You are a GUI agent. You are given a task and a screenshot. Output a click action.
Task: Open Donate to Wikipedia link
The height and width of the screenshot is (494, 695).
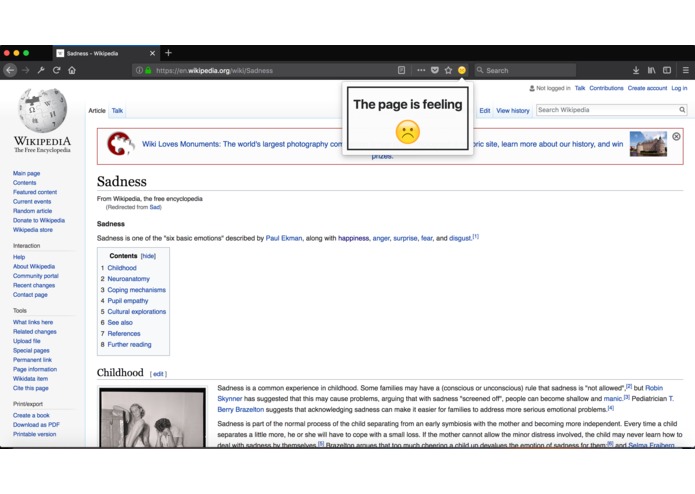[39, 220]
